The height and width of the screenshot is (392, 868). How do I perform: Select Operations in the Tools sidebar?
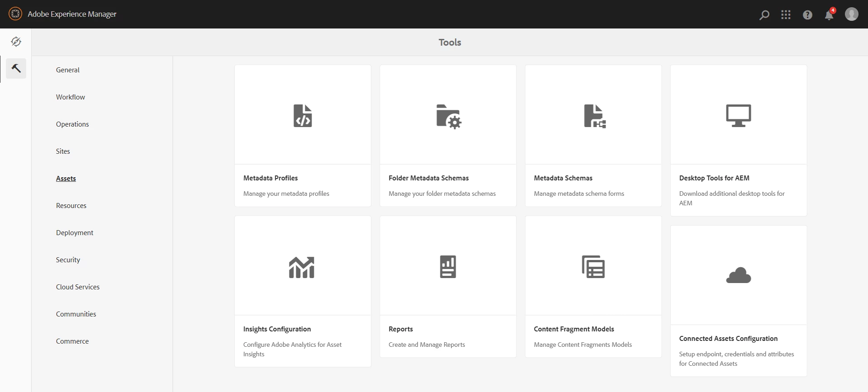(72, 124)
